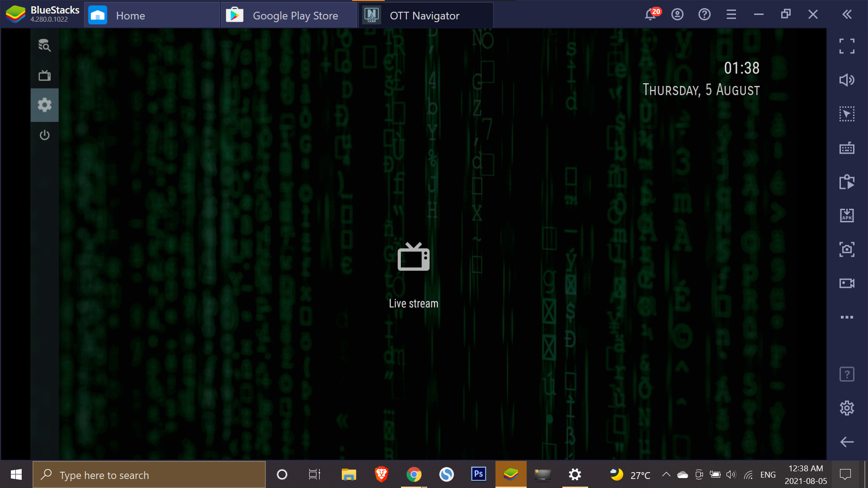This screenshot has width=868, height=488.
Task: Select the OTT Navigator tab
Action: 426,15
